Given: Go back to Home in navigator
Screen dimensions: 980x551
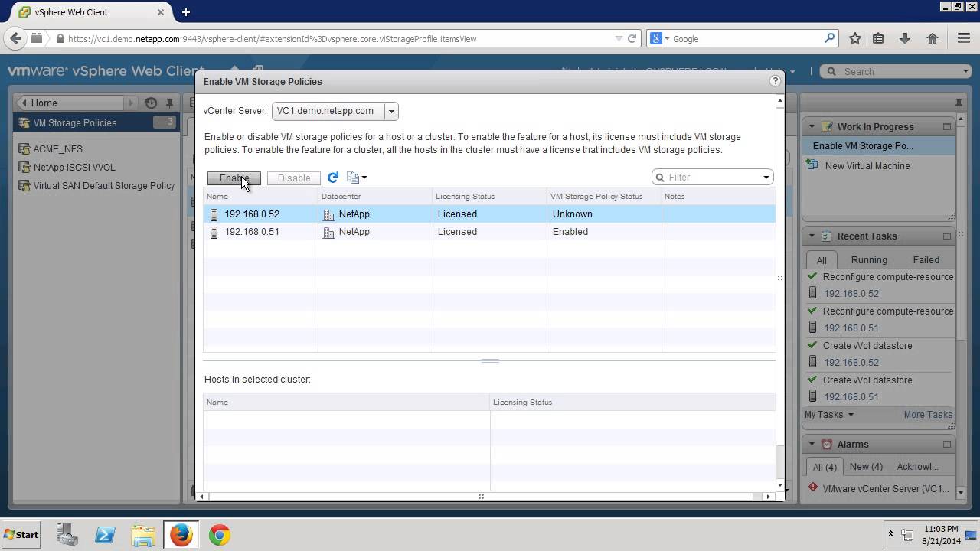Looking at the screenshot, I should [70, 103].
